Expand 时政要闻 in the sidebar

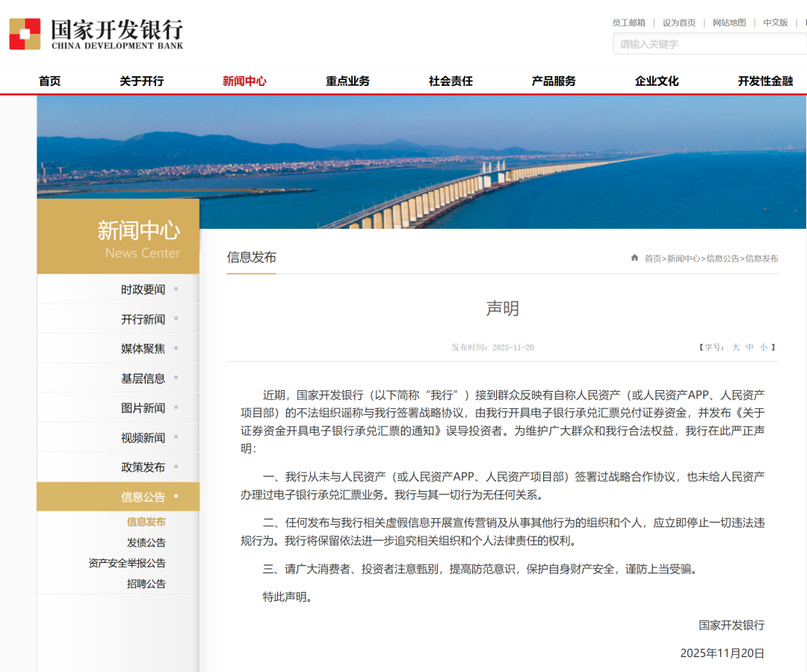click(143, 289)
